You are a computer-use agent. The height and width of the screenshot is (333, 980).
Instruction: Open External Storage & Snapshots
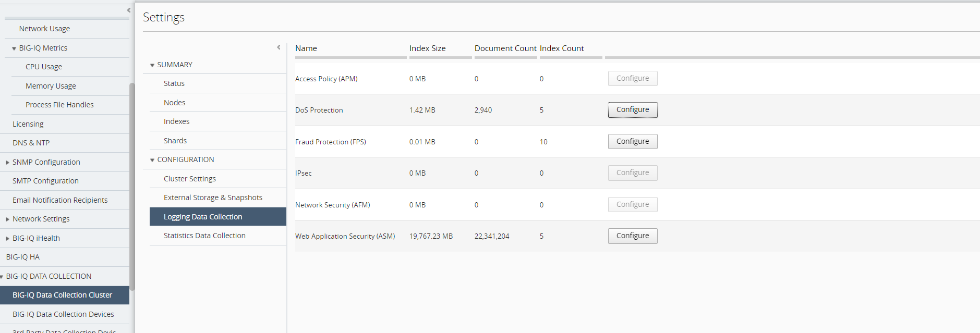pyautogui.click(x=213, y=198)
